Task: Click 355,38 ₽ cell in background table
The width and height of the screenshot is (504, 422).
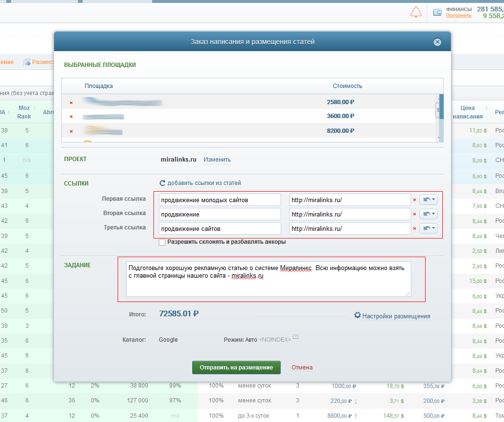Action: click(434, 386)
